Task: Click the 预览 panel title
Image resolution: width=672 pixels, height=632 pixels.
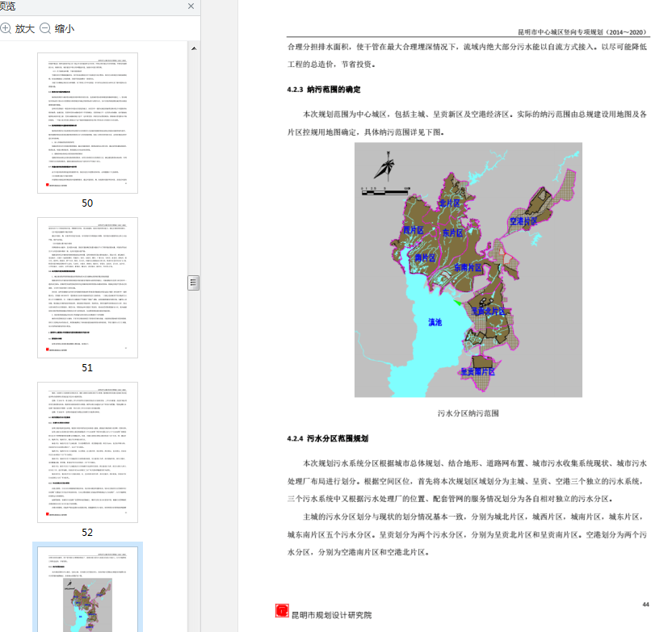Action: point(7,6)
